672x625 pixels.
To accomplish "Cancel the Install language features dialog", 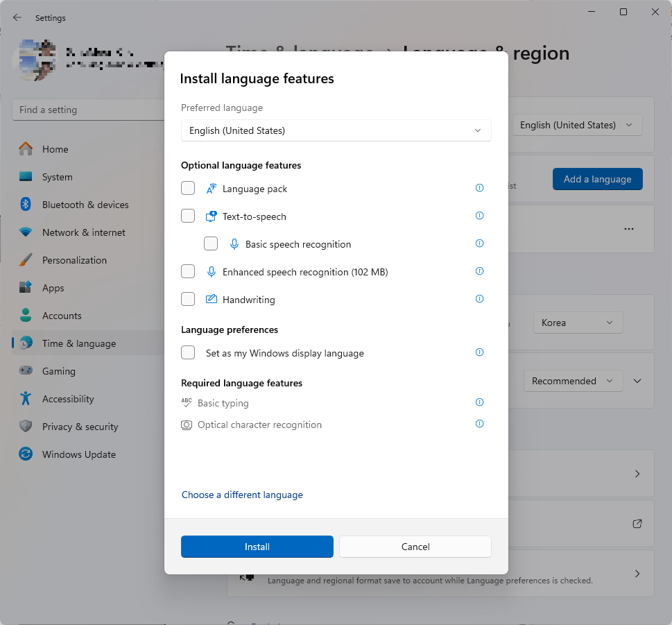I will [x=415, y=547].
